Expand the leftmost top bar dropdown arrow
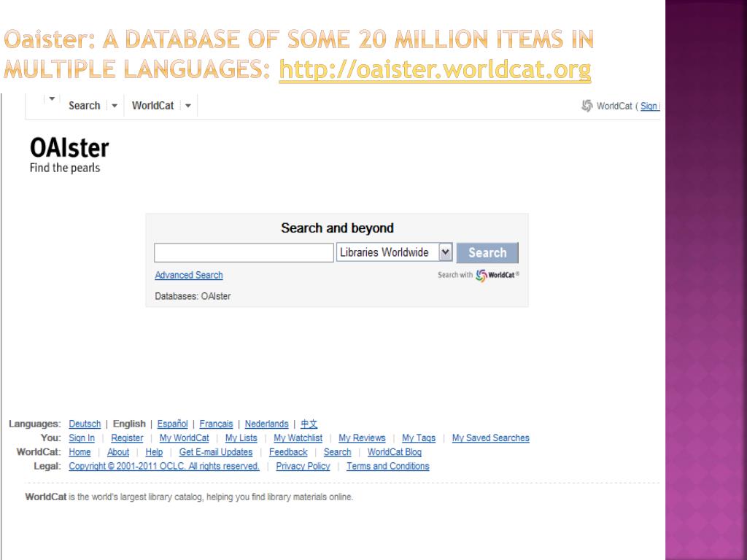 [52, 98]
